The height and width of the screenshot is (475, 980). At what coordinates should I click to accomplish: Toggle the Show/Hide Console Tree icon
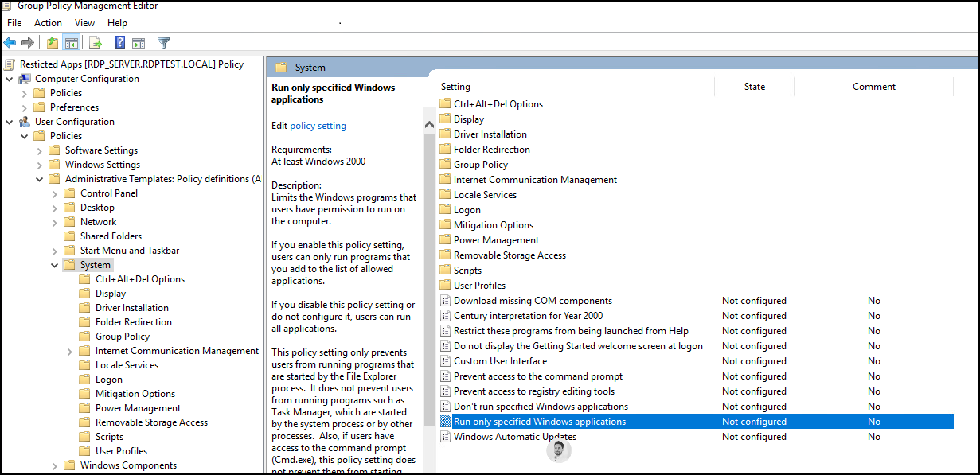[x=71, y=42]
